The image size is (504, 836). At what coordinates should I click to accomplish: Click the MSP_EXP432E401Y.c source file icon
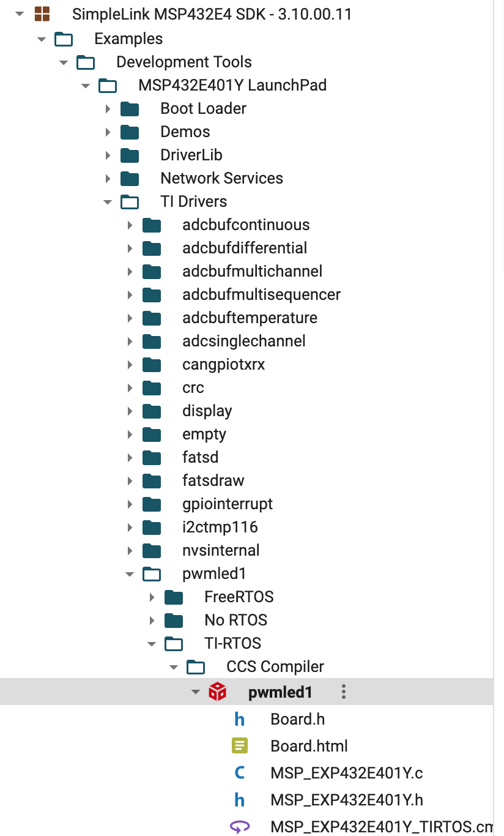tap(240, 773)
